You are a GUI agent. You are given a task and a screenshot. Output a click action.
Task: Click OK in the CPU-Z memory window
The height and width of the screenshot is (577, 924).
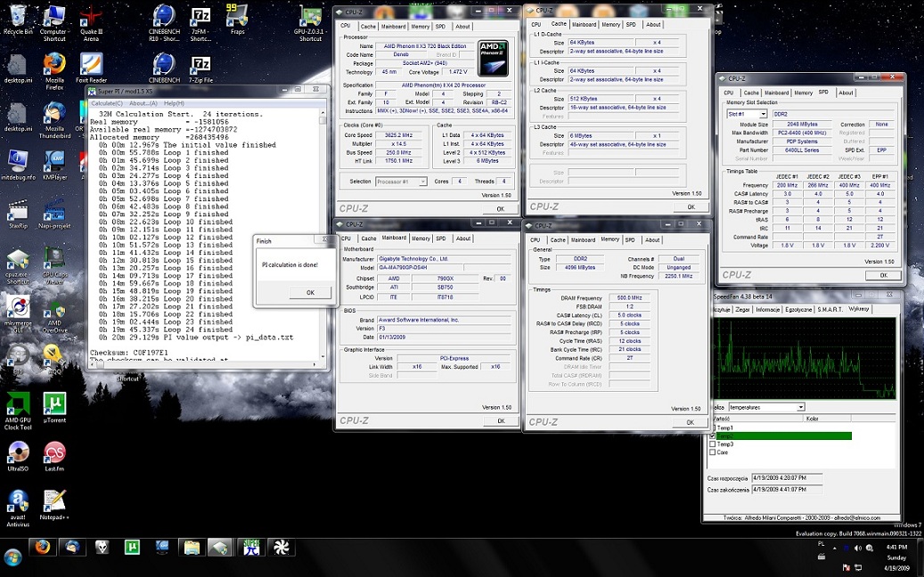pyautogui.click(x=690, y=422)
